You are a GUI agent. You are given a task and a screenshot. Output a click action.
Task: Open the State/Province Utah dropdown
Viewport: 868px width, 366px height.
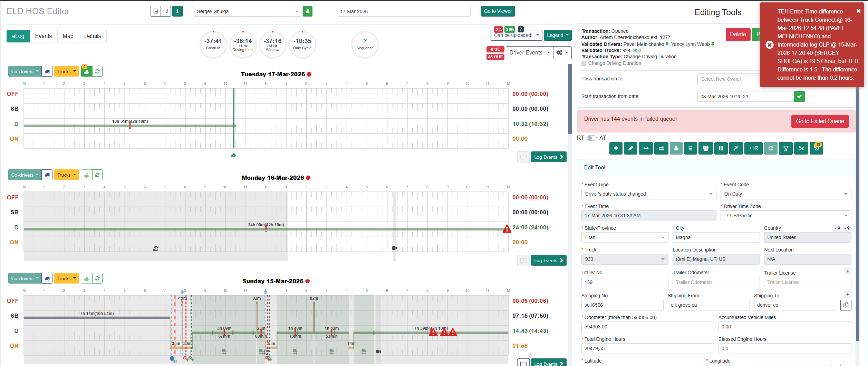(x=625, y=237)
